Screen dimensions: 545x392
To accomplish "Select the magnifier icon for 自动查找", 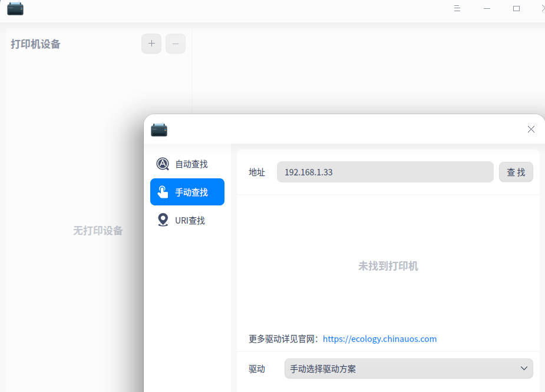I will tap(163, 164).
